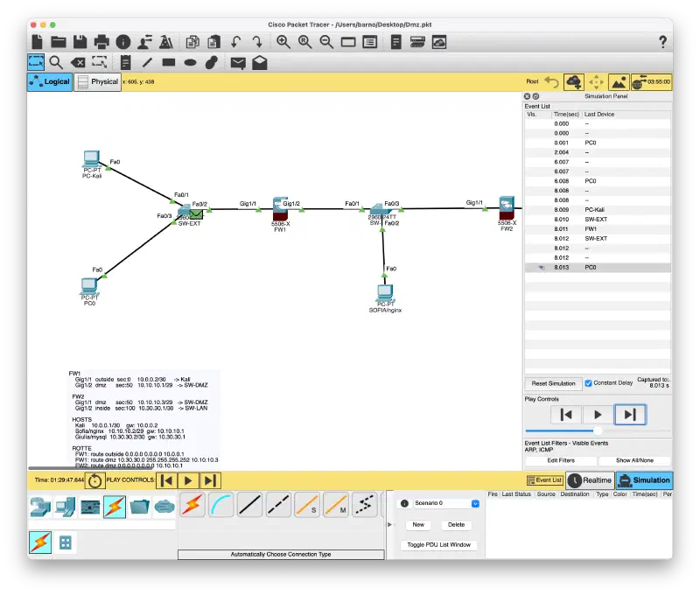Select the Place Note tool icon

pyautogui.click(x=125, y=62)
